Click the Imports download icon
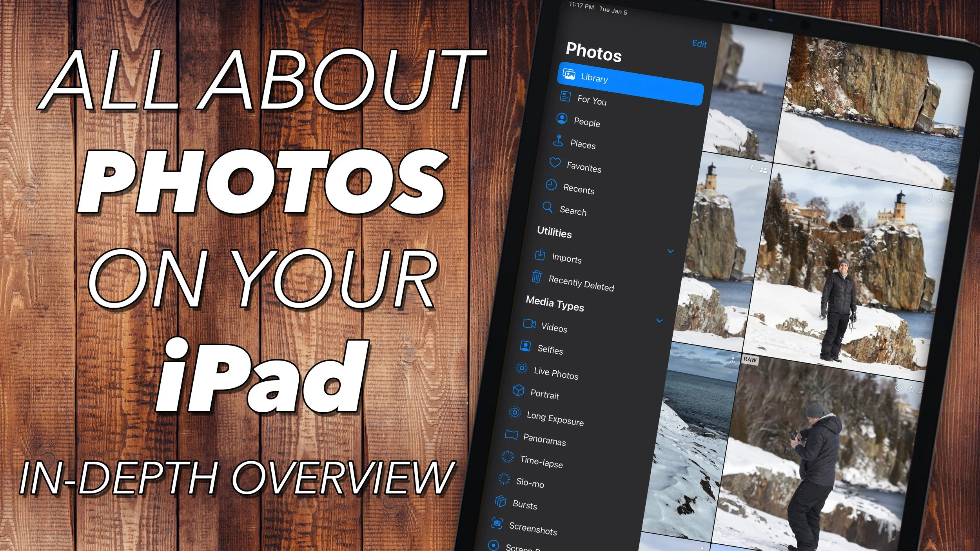The width and height of the screenshot is (980, 551). [x=540, y=254]
